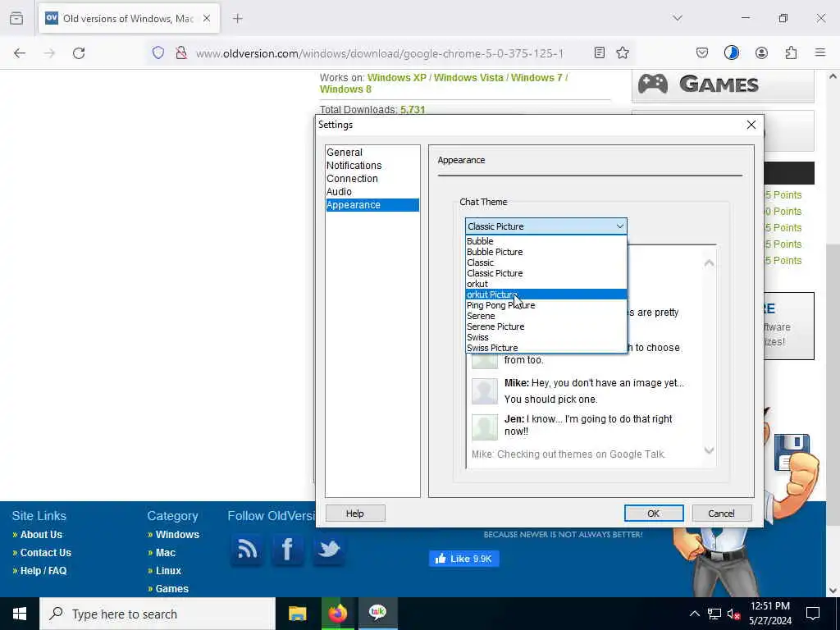Open the Extensions puzzle icon
This screenshot has width=840, height=630.
(x=791, y=52)
